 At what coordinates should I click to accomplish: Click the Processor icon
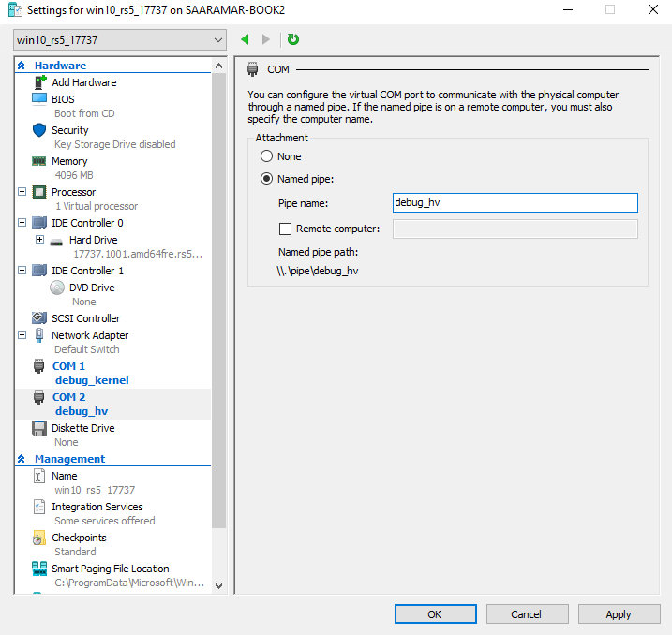[39, 192]
